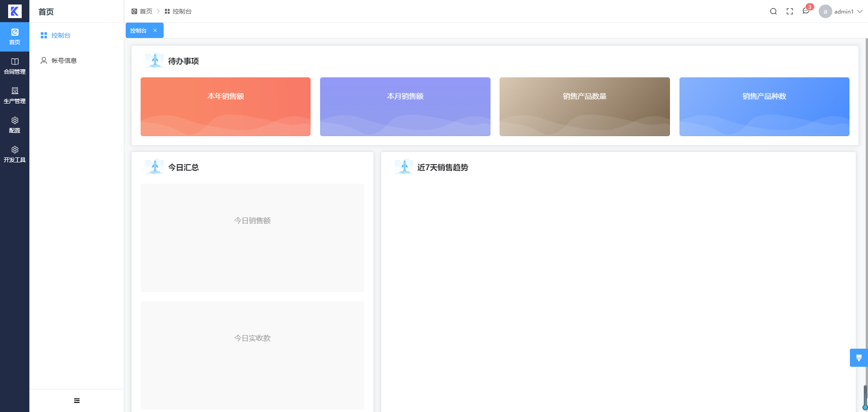Click the 今日汇总 section title
This screenshot has width=868, height=412.
coord(184,167)
